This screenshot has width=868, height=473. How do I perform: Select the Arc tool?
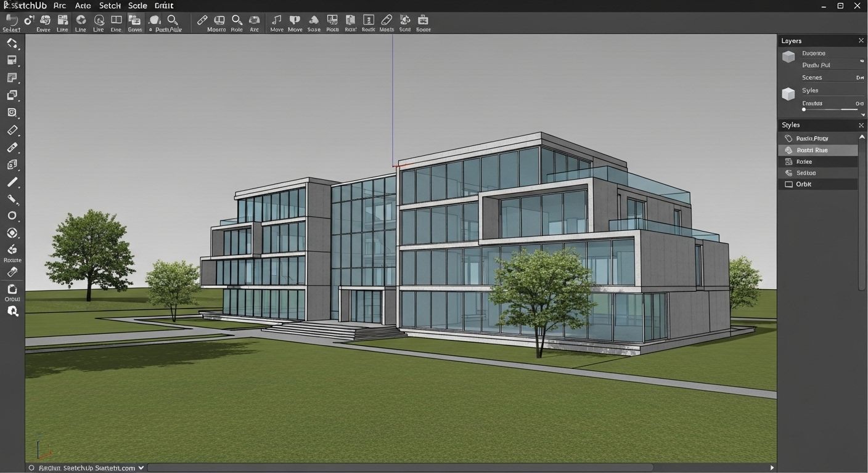click(254, 22)
